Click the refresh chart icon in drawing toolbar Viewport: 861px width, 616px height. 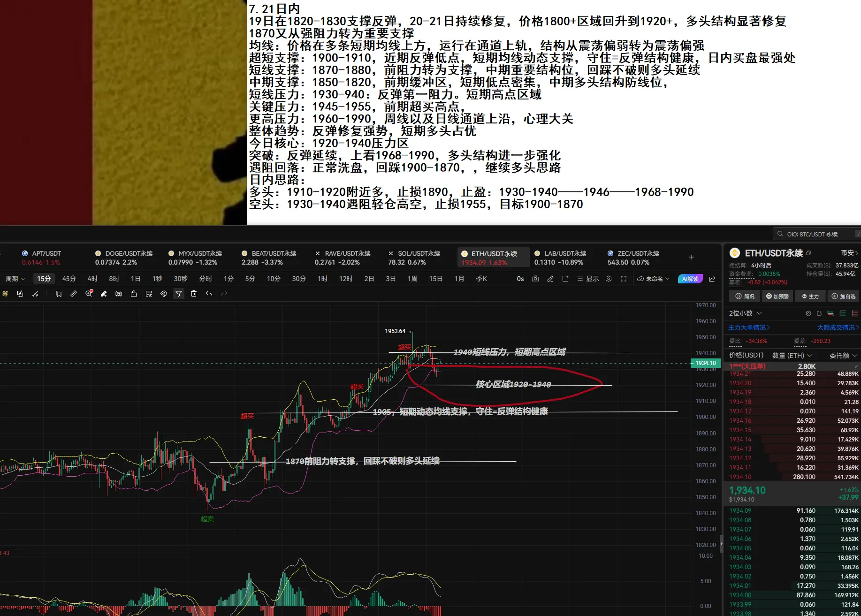coord(20,294)
